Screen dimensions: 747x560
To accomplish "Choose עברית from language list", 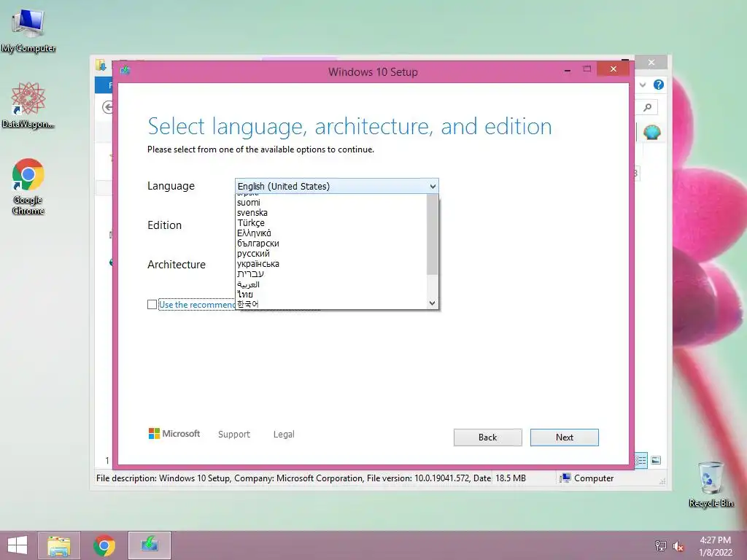I will [332, 274].
